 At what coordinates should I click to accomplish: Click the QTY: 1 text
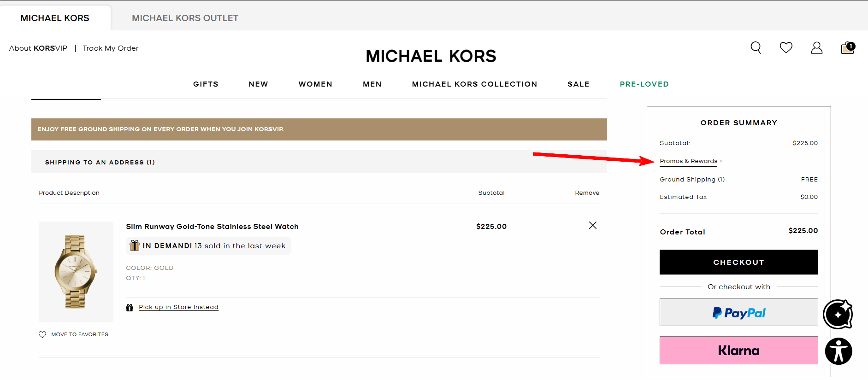click(x=136, y=278)
